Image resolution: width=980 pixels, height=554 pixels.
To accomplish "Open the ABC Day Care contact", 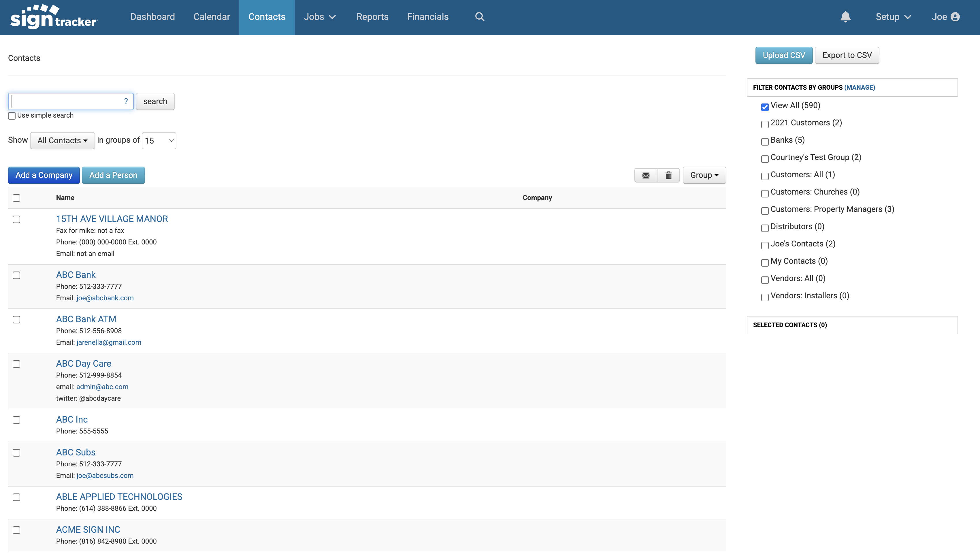I will (84, 364).
